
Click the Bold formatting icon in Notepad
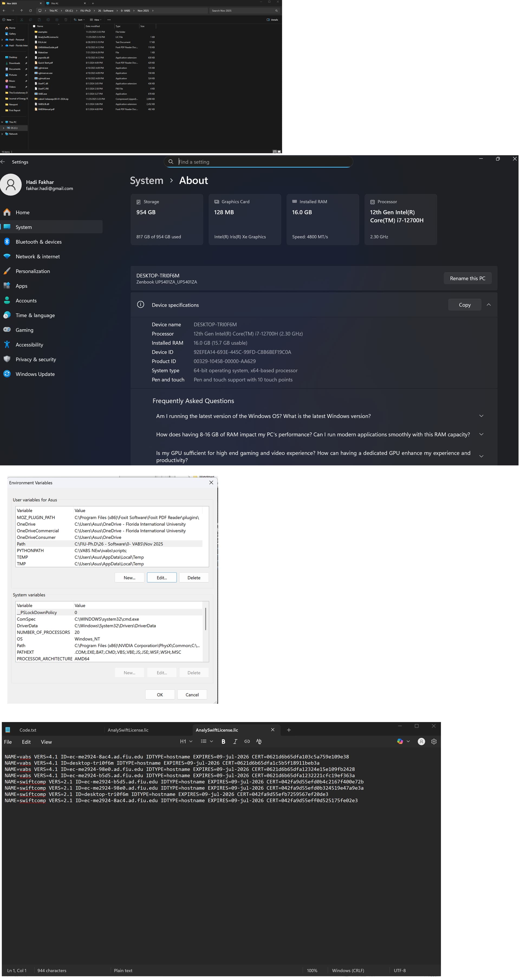[x=223, y=742]
